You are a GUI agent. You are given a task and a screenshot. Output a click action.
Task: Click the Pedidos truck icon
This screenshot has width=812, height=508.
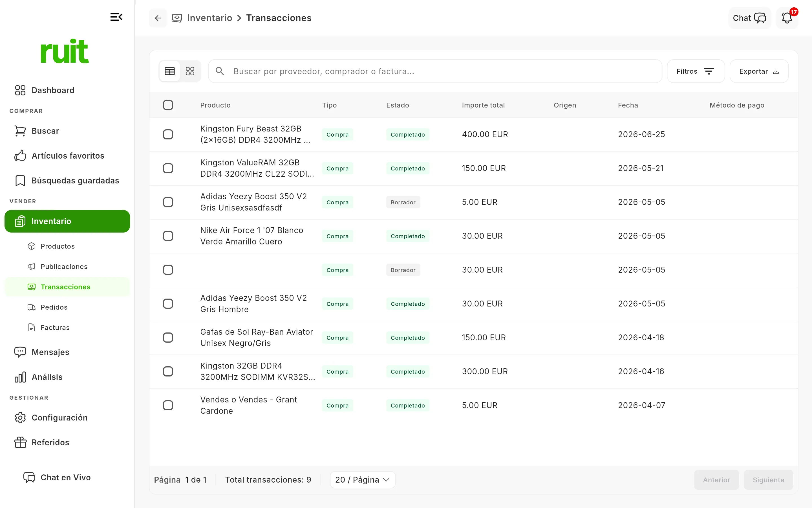tap(32, 307)
